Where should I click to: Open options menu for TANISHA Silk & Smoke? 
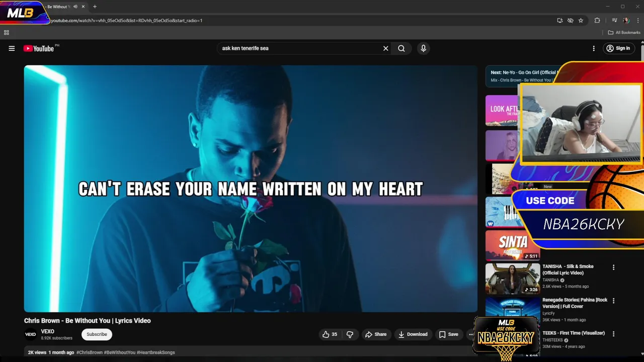click(613, 267)
